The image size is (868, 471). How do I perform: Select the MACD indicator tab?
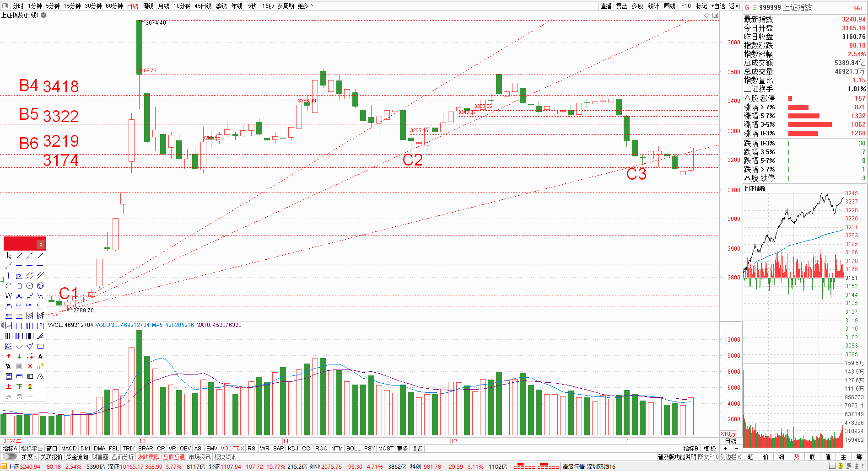69,449
